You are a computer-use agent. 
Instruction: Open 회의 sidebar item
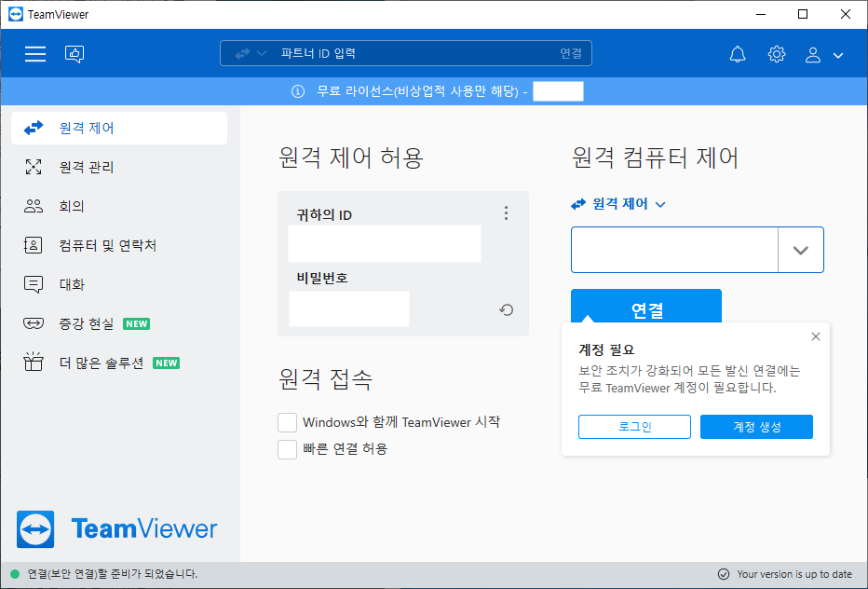pos(119,206)
